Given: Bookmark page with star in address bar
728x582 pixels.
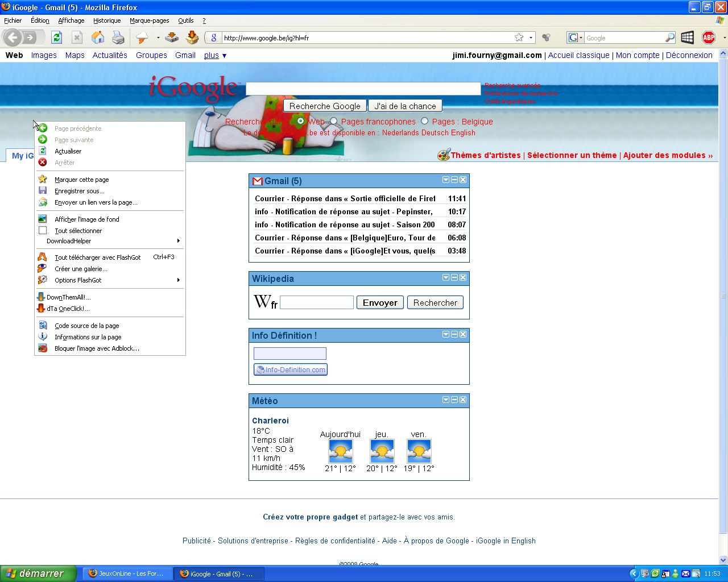Looking at the screenshot, I should 519,38.
